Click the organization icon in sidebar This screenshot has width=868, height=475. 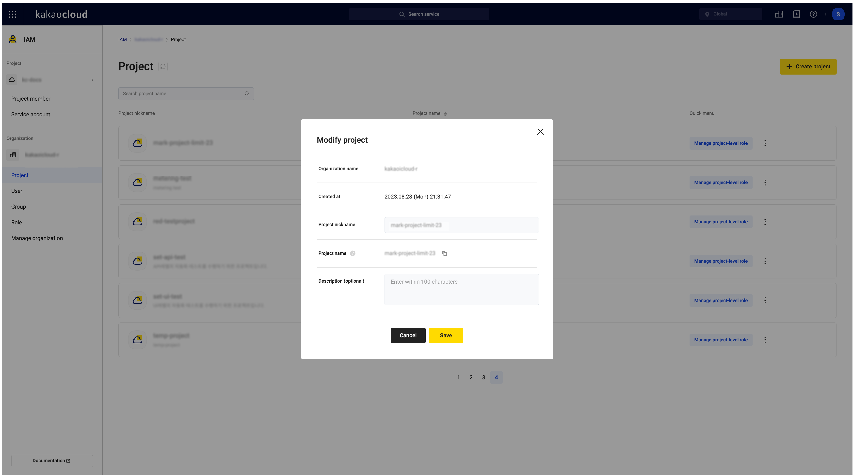tap(13, 155)
